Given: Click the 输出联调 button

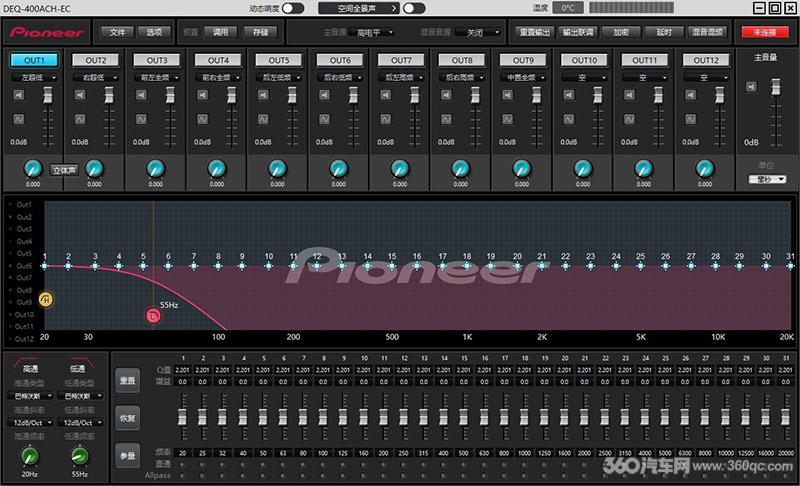Looking at the screenshot, I should tap(578, 32).
